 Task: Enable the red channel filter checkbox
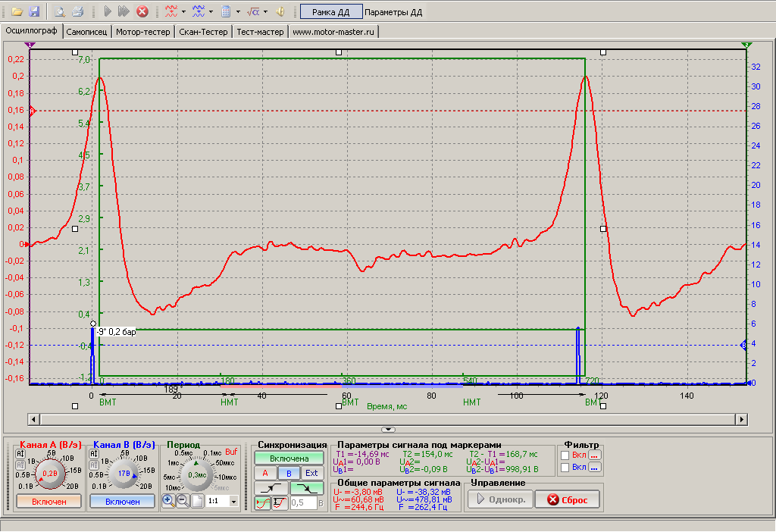tap(565, 455)
